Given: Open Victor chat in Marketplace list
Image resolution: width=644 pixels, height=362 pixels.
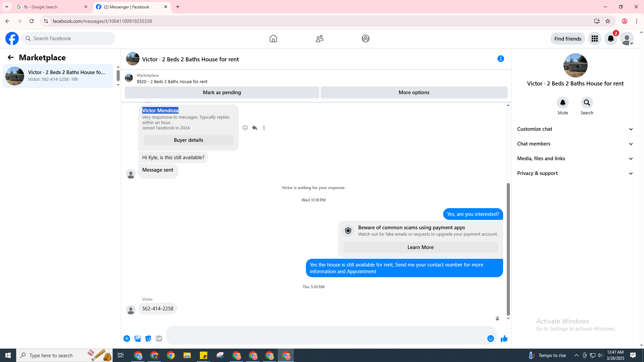Looking at the screenshot, I should pyautogui.click(x=58, y=76).
